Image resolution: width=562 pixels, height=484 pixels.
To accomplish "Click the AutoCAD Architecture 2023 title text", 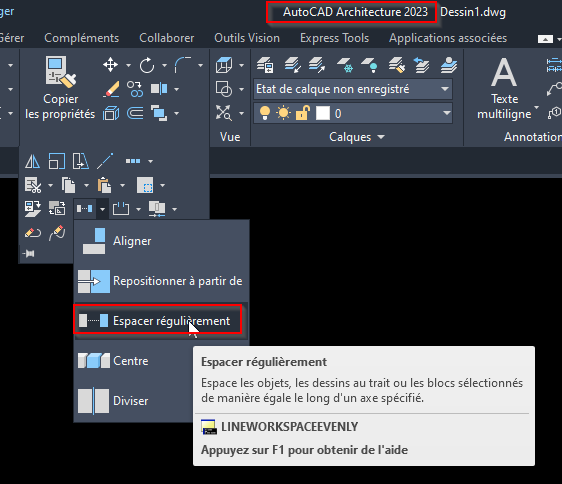I will (x=355, y=12).
